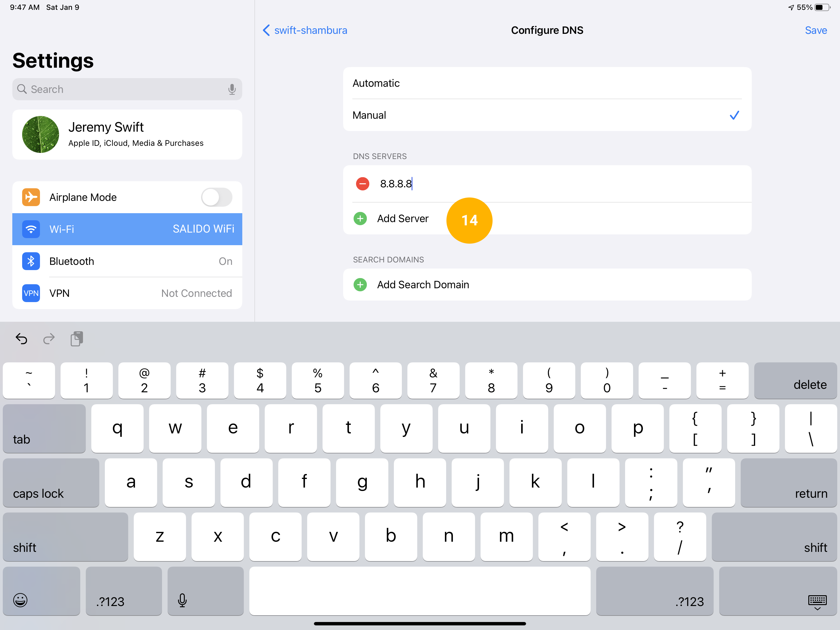Tap the Airplane Mode icon in Settings
This screenshot has width=840, height=630.
click(30, 197)
